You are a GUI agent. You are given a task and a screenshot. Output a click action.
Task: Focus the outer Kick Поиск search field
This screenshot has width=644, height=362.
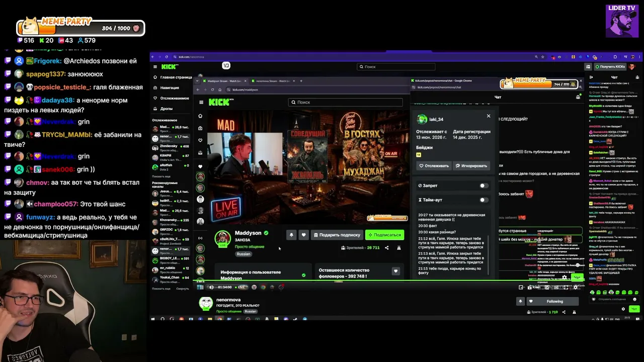tap(396, 66)
